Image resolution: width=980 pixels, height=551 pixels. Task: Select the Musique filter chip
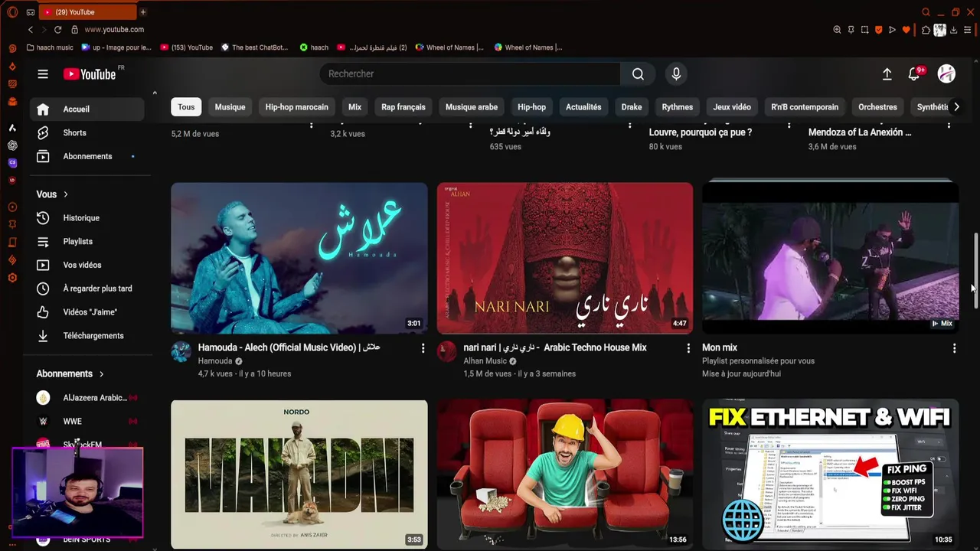[x=230, y=107]
